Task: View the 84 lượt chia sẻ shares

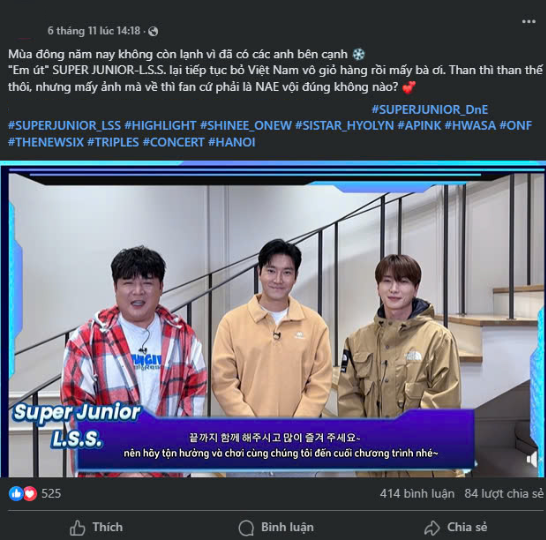Action: (x=504, y=493)
